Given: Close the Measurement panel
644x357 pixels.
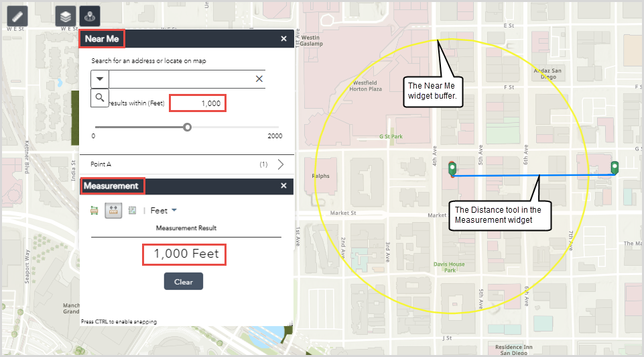Looking at the screenshot, I should point(283,186).
